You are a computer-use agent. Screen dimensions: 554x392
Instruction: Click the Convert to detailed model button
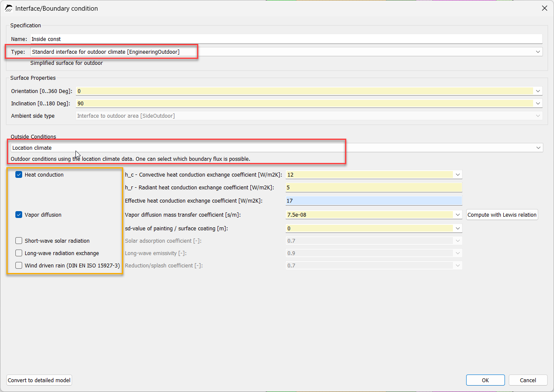pyautogui.click(x=39, y=380)
